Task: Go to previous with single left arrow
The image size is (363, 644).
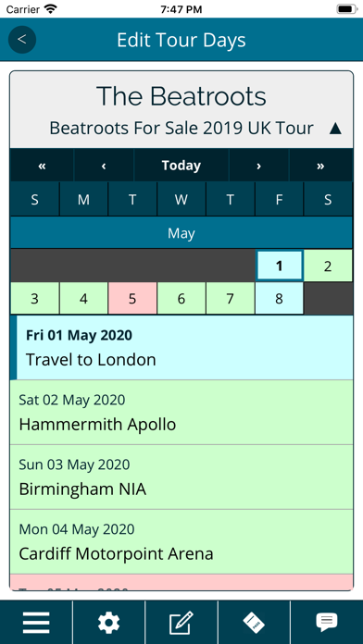Action: tap(104, 166)
